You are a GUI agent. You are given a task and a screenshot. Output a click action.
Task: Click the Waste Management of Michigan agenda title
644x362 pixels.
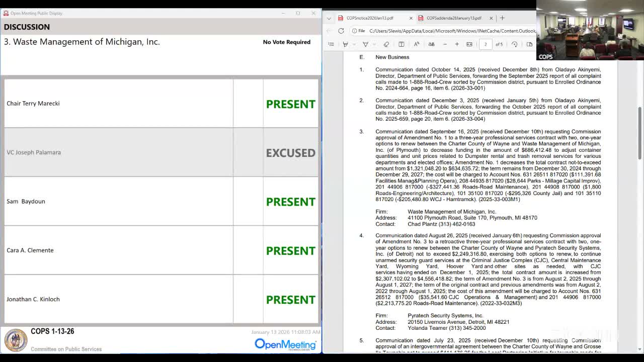point(82,42)
